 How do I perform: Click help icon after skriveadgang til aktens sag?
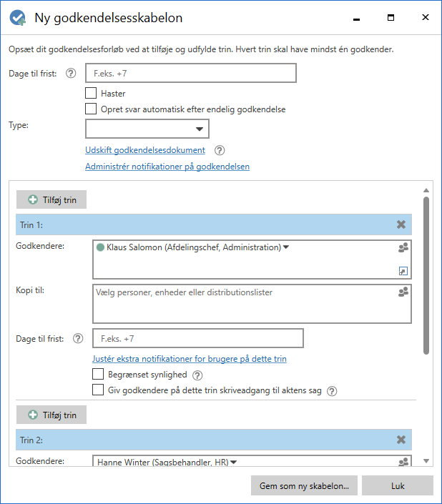332,391
